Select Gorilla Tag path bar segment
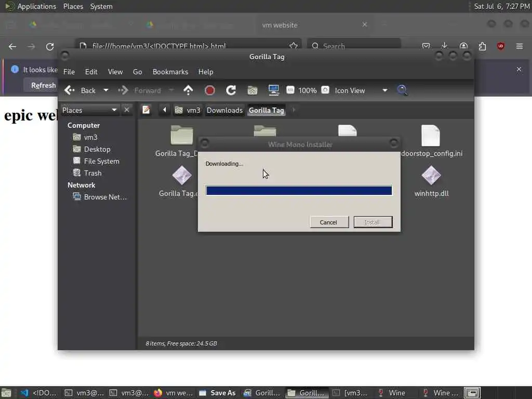The width and height of the screenshot is (532, 399). [267, 110]
